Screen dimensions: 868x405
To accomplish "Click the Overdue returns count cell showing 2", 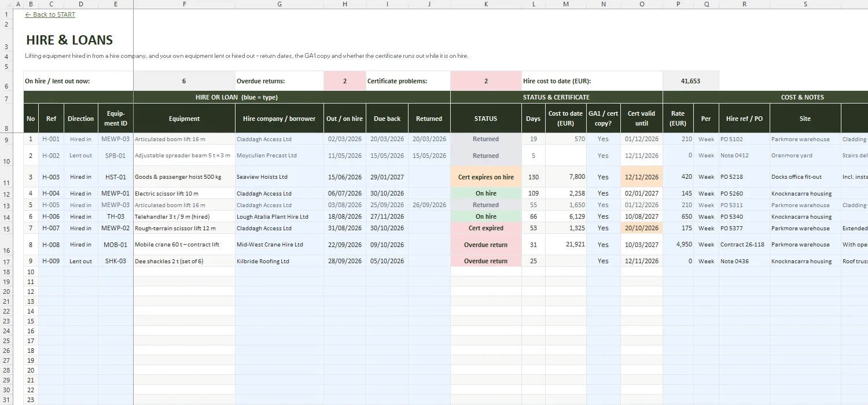I will point(345,81).
